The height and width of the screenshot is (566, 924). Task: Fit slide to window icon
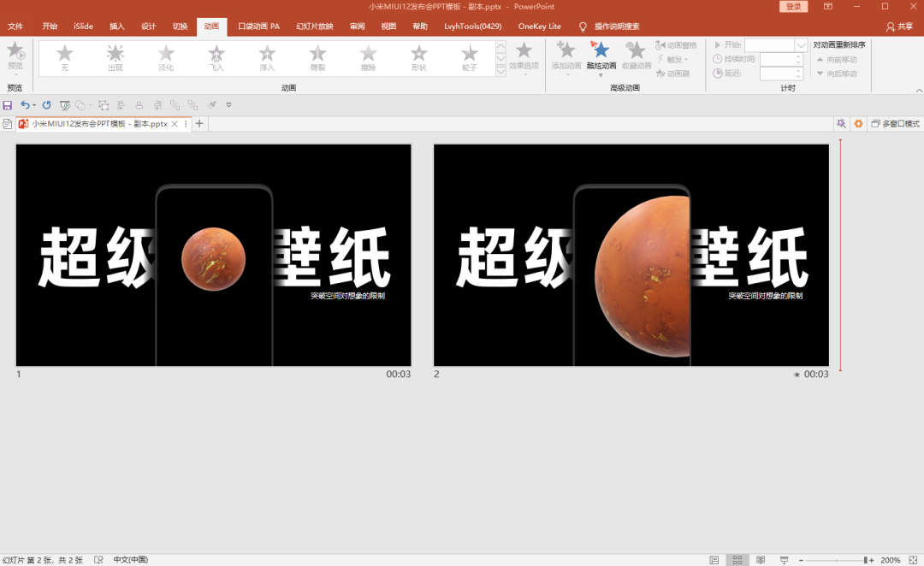[914, 560]
